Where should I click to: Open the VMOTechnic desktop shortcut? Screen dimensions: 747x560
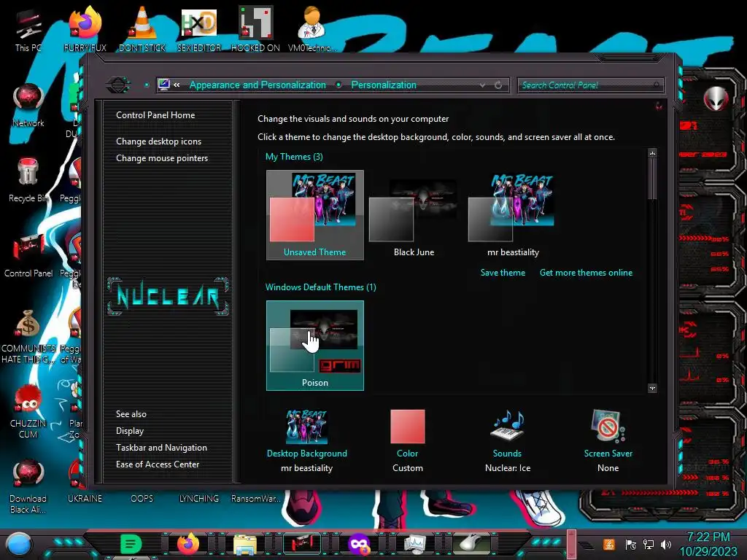312,28
